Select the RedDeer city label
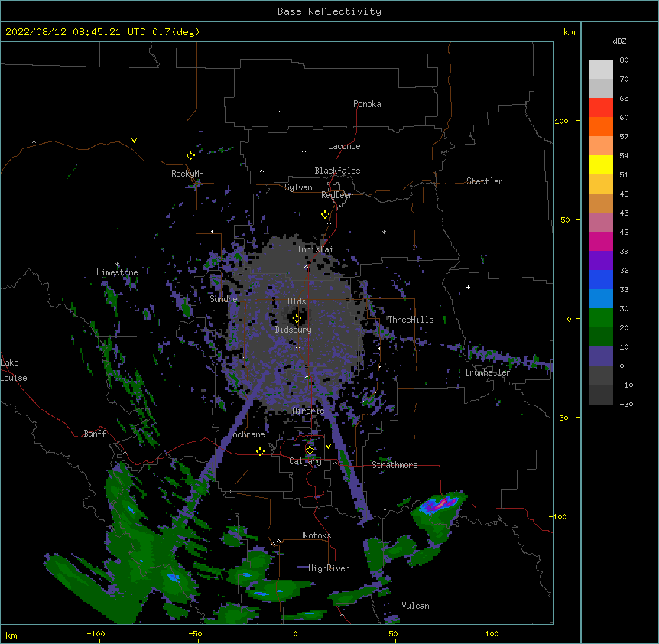Image resolution: width=659 pixels, height=644 pixels. point(336,195)
